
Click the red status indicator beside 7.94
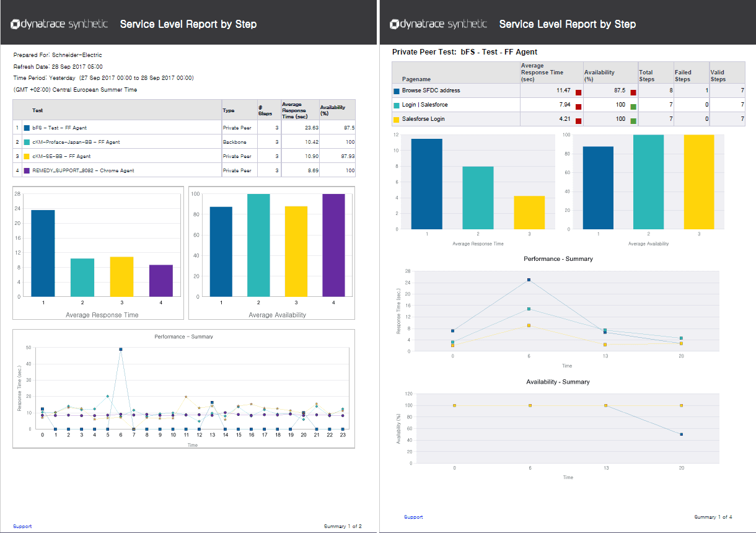coord(578,107)
